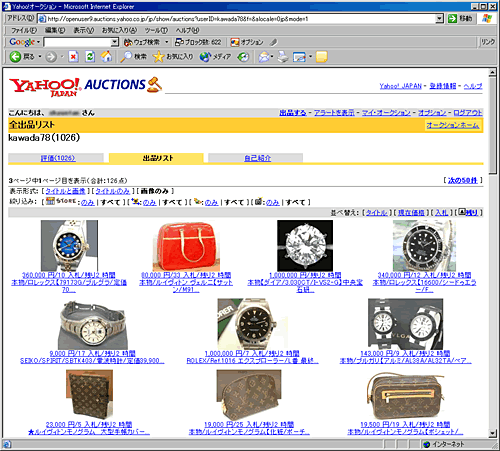Expand the Google toolbar search dropdown

[115, 42]
